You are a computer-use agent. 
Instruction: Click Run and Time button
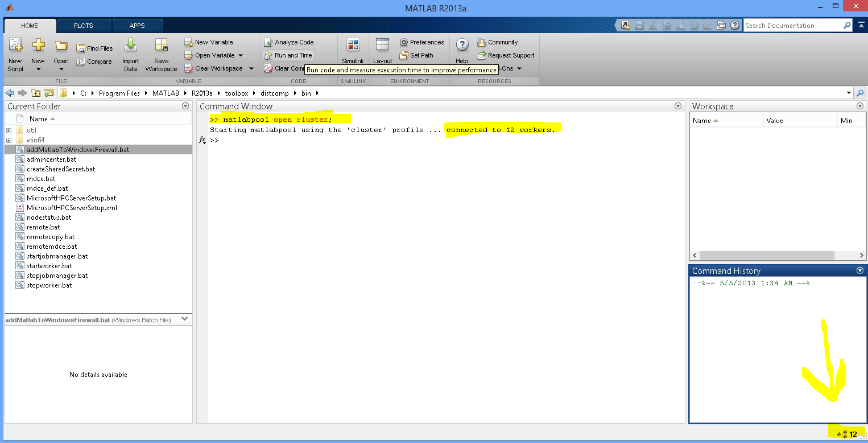point(288,55)
